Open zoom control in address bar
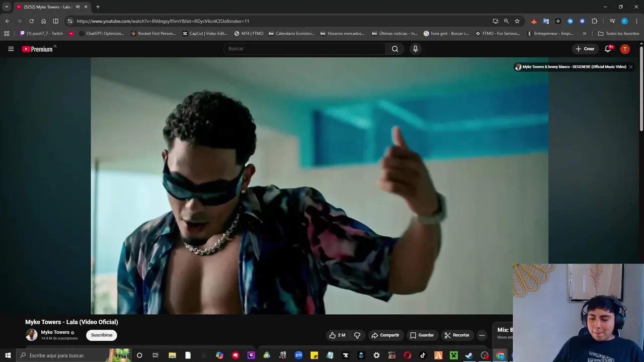The width and height of the screenshot is (644, 362). (506, 21)
